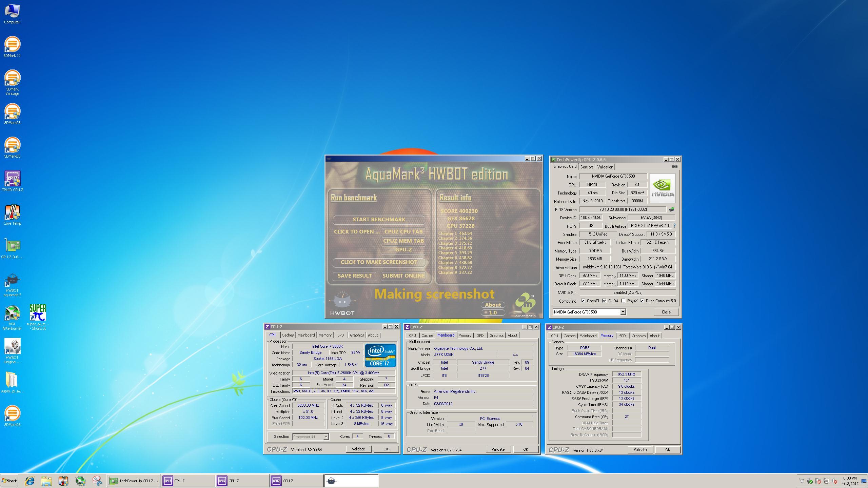Open the 3DMark06 desktop shortcut
The height and width of the screenshot is (488, 868).
click(x=12, y=416)
